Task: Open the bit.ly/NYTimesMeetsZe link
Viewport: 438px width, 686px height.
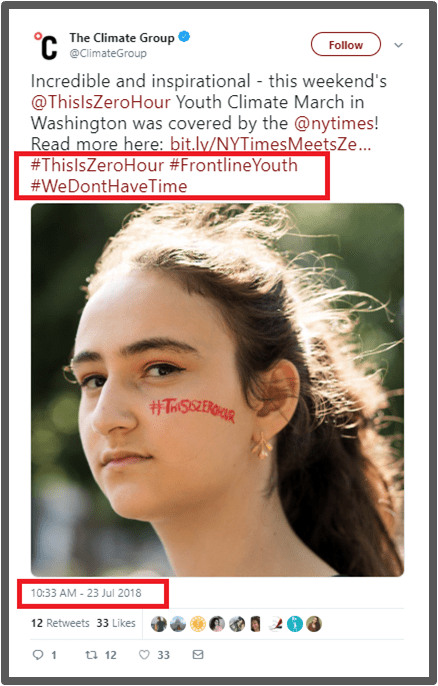Action: tap(270, 144)
